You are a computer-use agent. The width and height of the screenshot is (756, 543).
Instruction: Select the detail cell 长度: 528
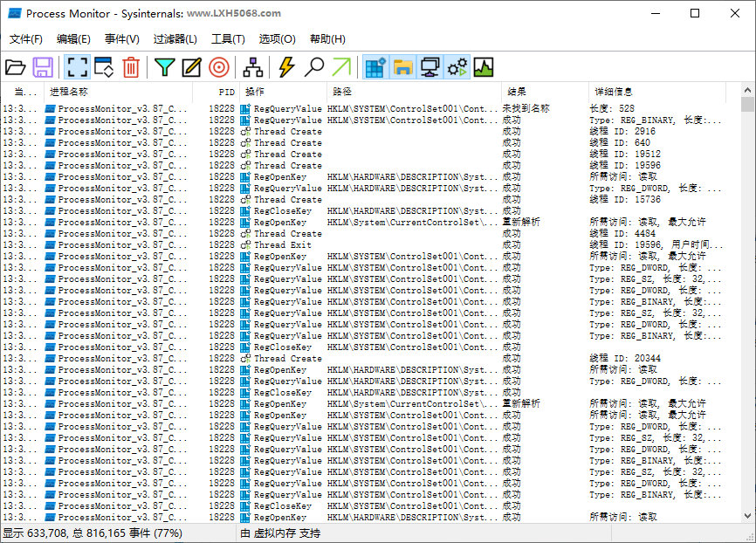612,108
